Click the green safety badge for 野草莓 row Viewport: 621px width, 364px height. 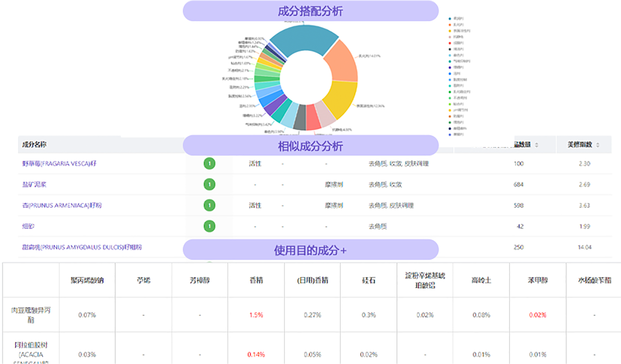(x=209, y=163)
